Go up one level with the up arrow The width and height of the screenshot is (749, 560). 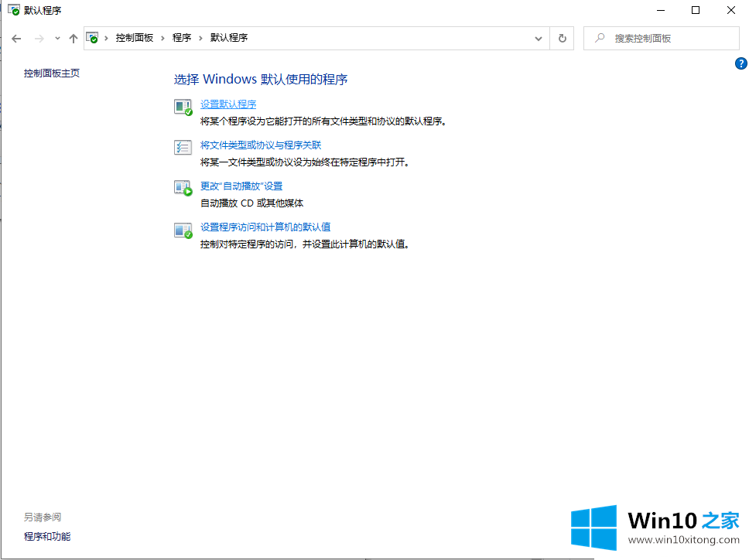pyautogui.click(x=73, y=39)
